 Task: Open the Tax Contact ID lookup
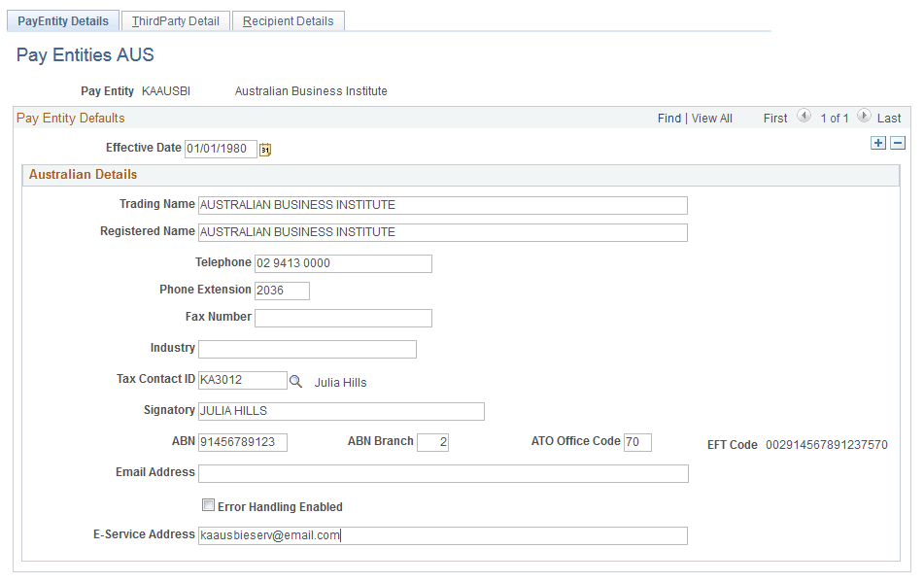(x=296, y=382)
